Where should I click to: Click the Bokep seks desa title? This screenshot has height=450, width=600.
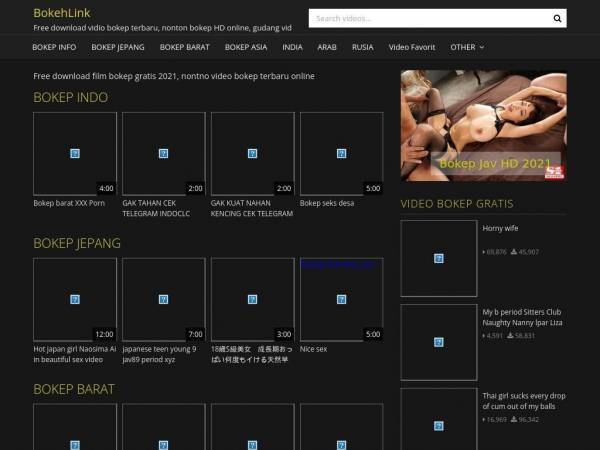[x=327, y=203]
